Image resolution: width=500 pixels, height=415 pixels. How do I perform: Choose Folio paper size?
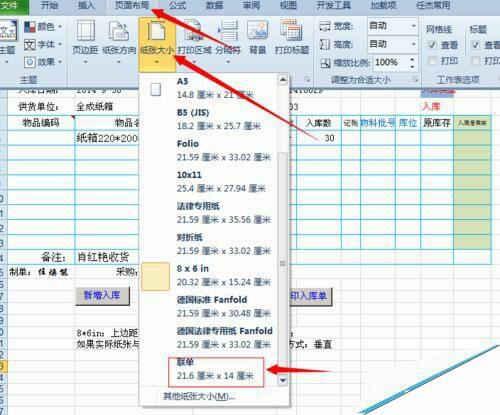click(208, 151)
